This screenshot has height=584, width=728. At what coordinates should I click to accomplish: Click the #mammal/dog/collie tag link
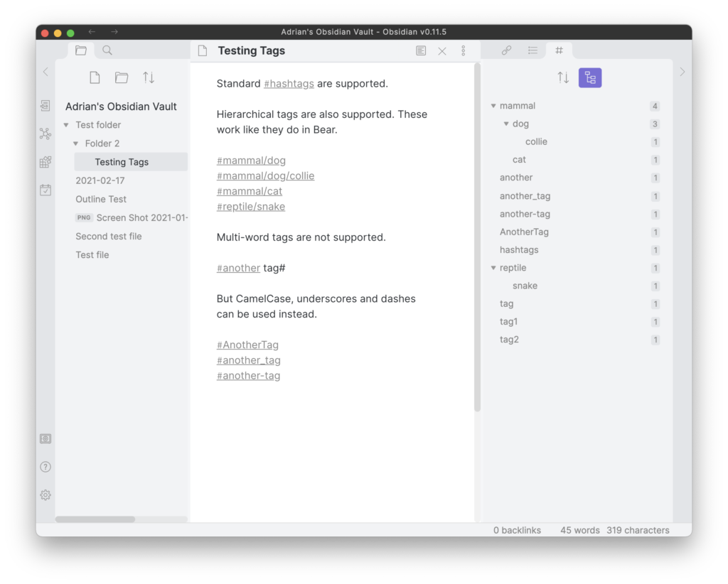point(265,176)
